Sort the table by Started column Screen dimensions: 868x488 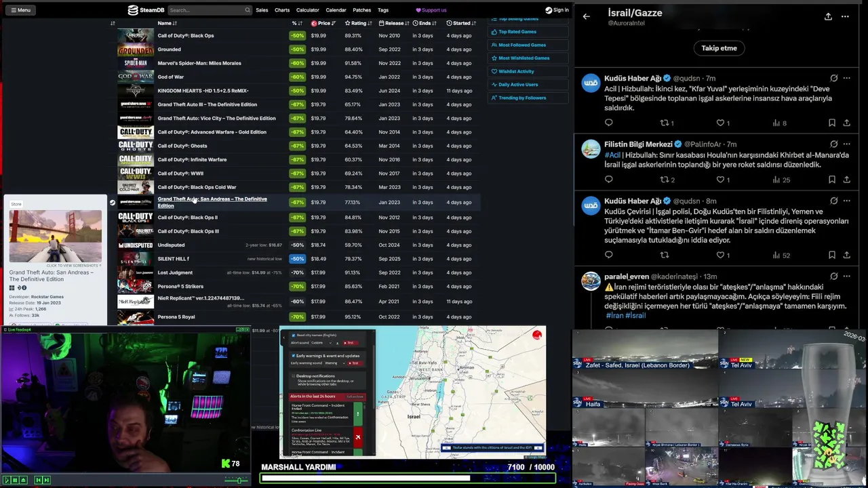[461, 23]
